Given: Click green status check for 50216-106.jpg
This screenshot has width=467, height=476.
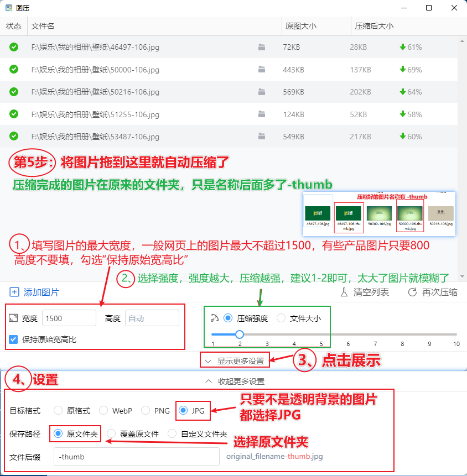Looking at the screenshot, I should tap(14, 92).
